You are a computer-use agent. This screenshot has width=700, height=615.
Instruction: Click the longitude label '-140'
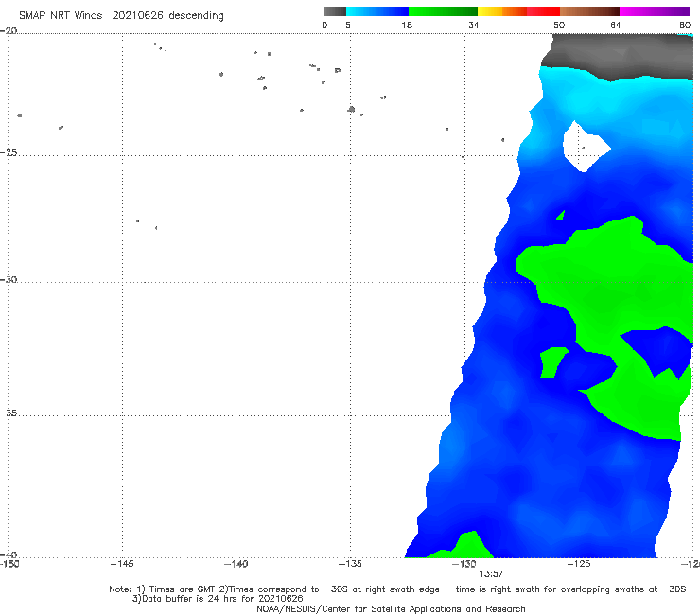click(x=236, y=564)
